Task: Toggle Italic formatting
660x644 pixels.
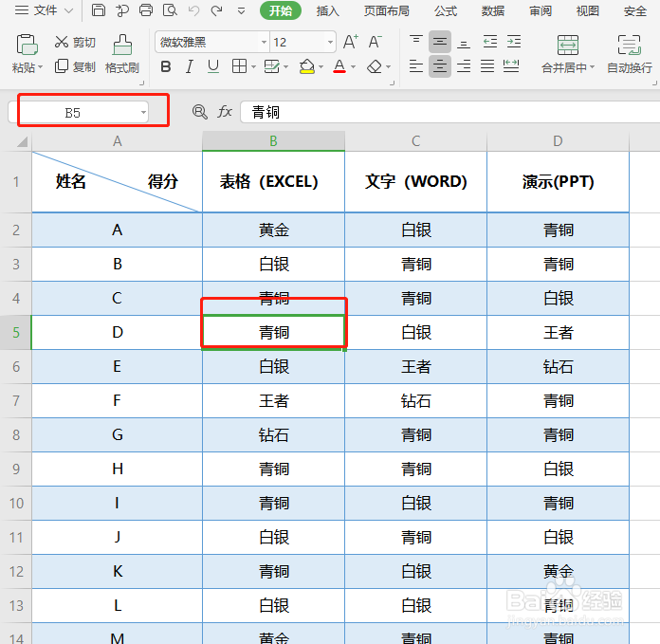Action: pos(190,66)
